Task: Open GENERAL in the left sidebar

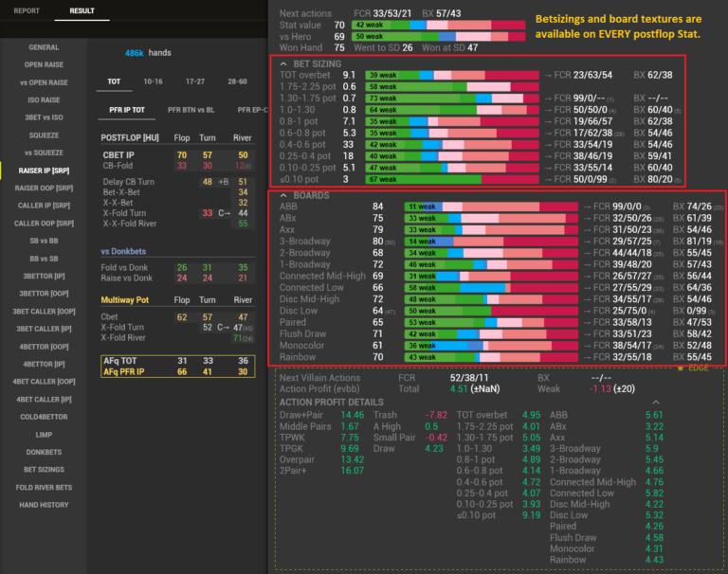Action: click(x=44, y=46)
